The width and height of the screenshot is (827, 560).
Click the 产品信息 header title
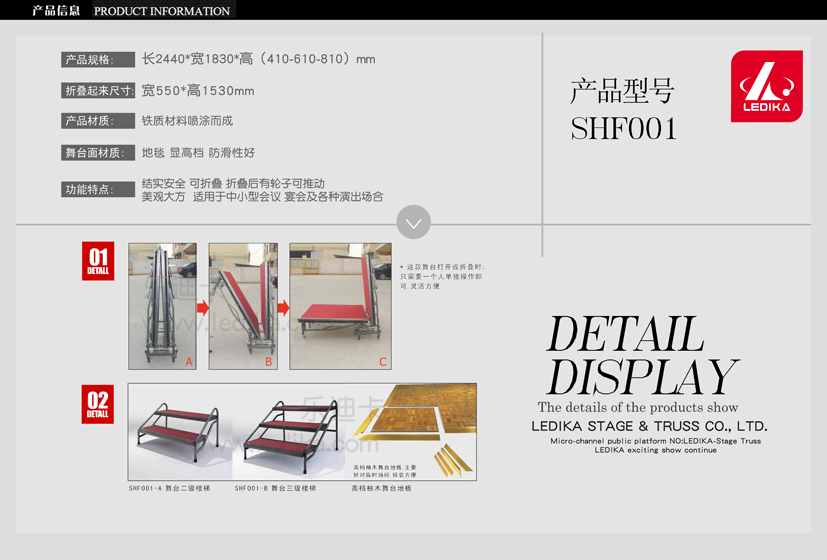(x=55, y=11)
